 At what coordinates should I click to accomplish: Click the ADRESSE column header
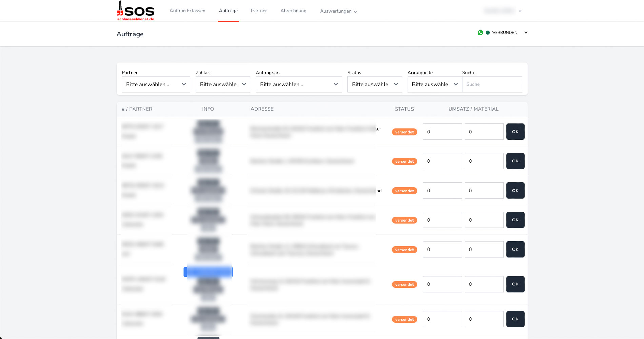(262, 109)
